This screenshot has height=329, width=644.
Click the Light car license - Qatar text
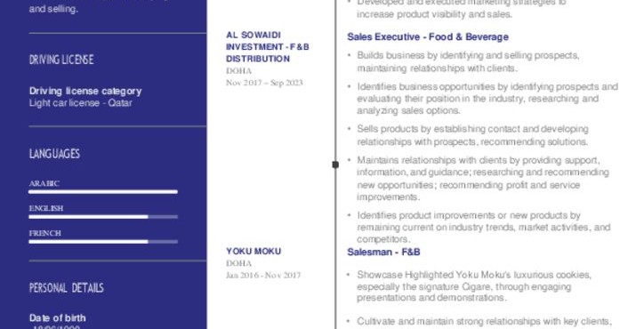(80, 102)
